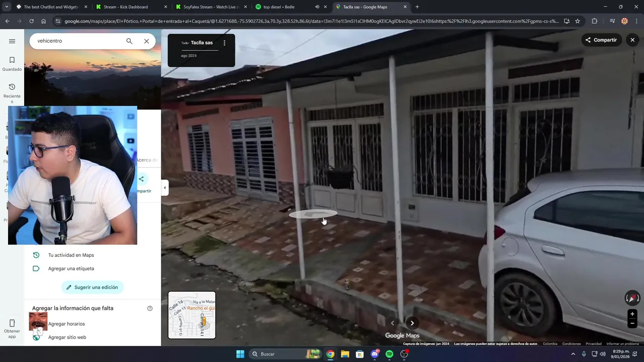The width and height of the screenshot is (644, 362).
Task: Open the volume tray control
Action: (x=603, y=354)
